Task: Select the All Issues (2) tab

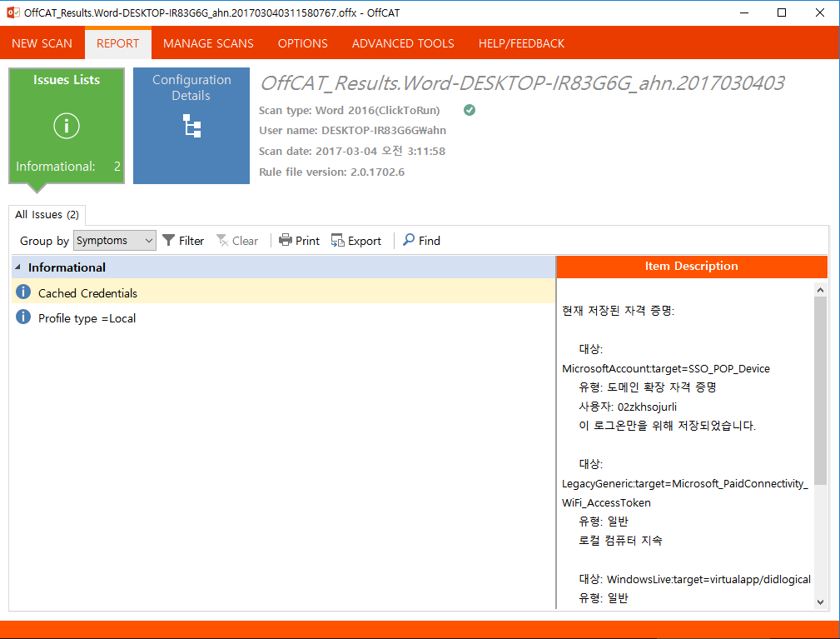Action: 47,214
